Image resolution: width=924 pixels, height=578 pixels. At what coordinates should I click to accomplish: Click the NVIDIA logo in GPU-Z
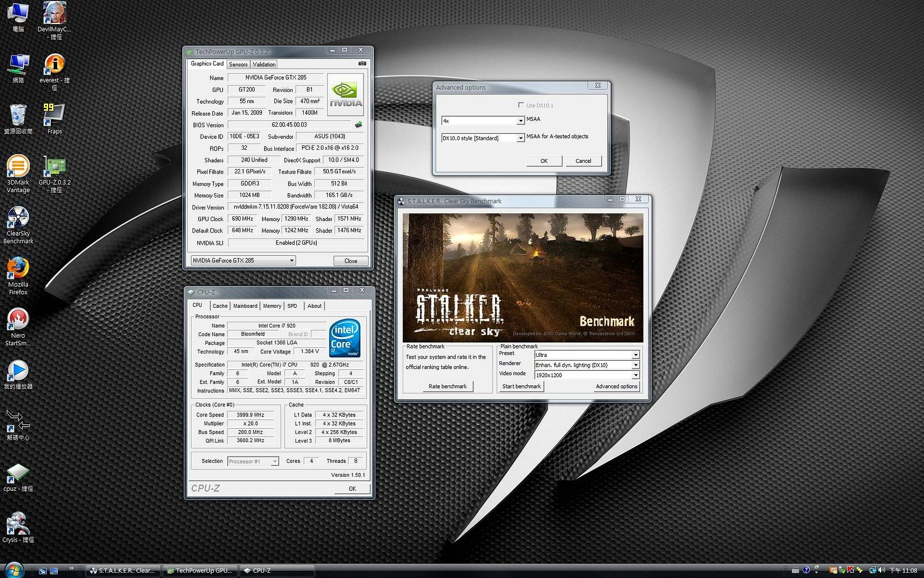click(x=345, y=95)
